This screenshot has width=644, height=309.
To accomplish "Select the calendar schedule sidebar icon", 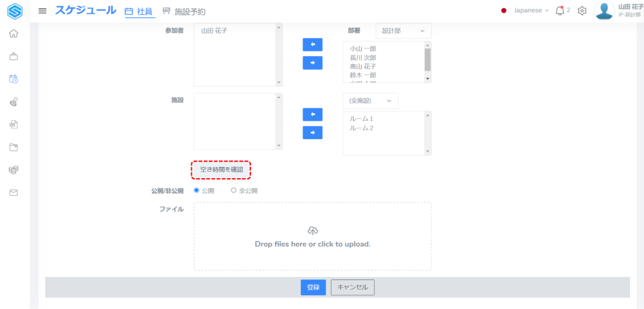I will 13,79.
